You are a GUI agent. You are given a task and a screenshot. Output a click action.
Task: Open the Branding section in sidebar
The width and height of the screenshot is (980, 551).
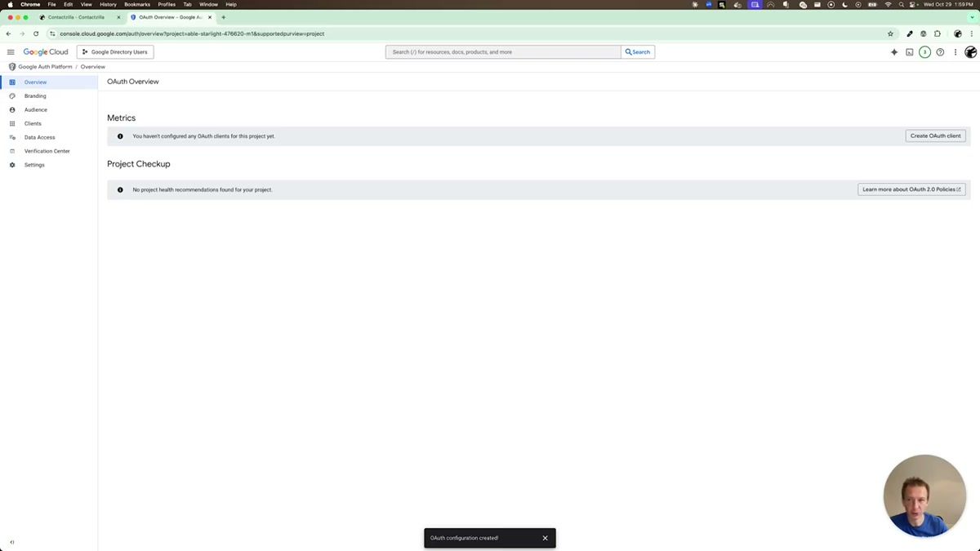click(x=34, y=96)
